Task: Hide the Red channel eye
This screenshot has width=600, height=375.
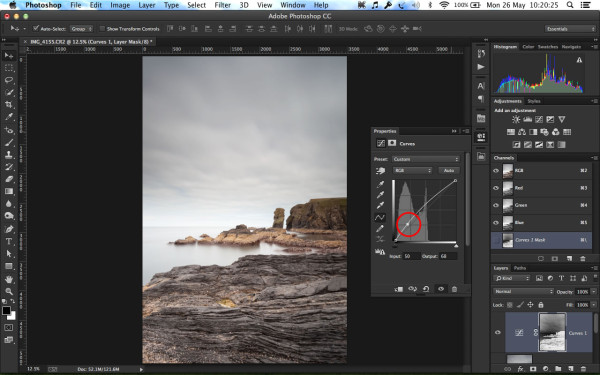Action: [x=496, y=188]
